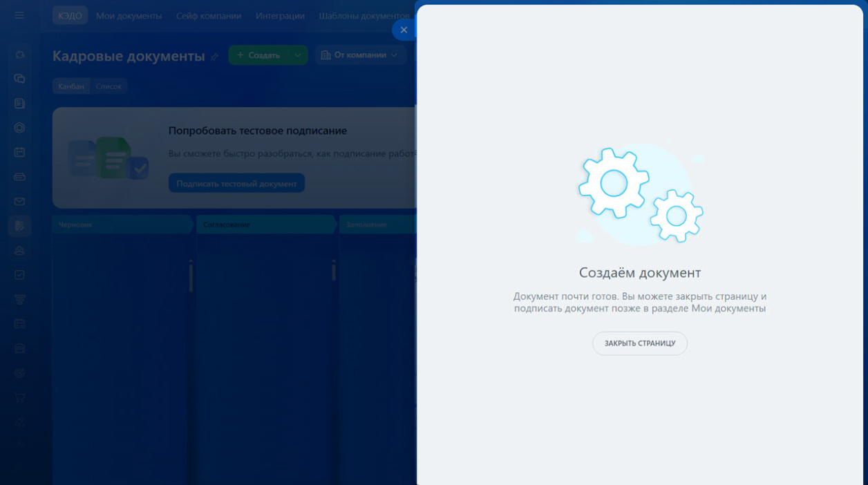The height and width of the screenshot is (485, 868).
Task: Select the Согласование kanban stage header
Action: (267, 225)
